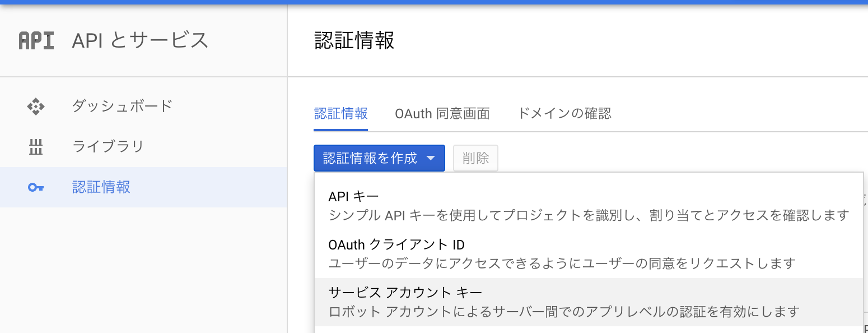The image size is (868, 333).
Task: Click the API キー description text
Action: coord(589,215)
